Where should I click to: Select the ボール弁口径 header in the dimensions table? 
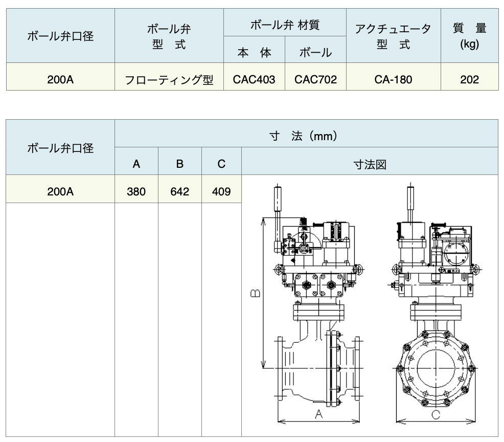60,147
